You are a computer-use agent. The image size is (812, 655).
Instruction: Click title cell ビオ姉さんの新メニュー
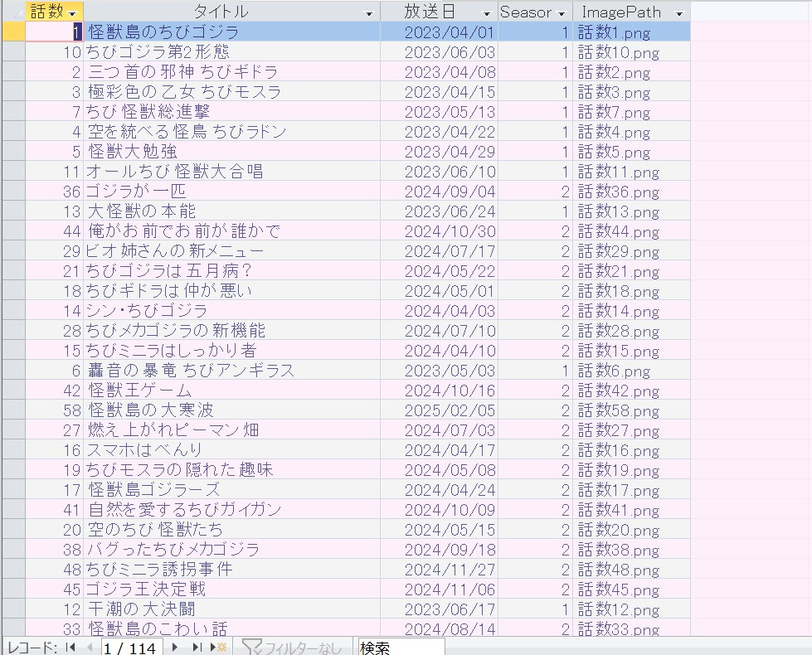[231, 251]
